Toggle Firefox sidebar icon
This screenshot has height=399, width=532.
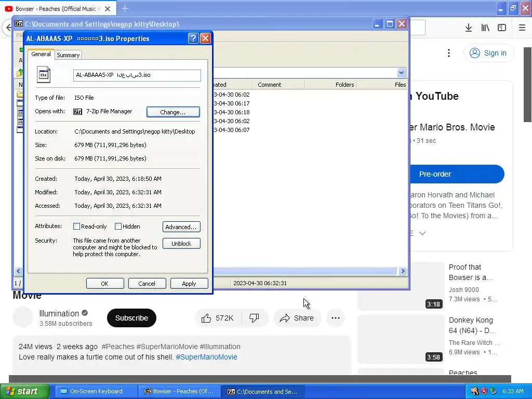[x=502, y=28]
